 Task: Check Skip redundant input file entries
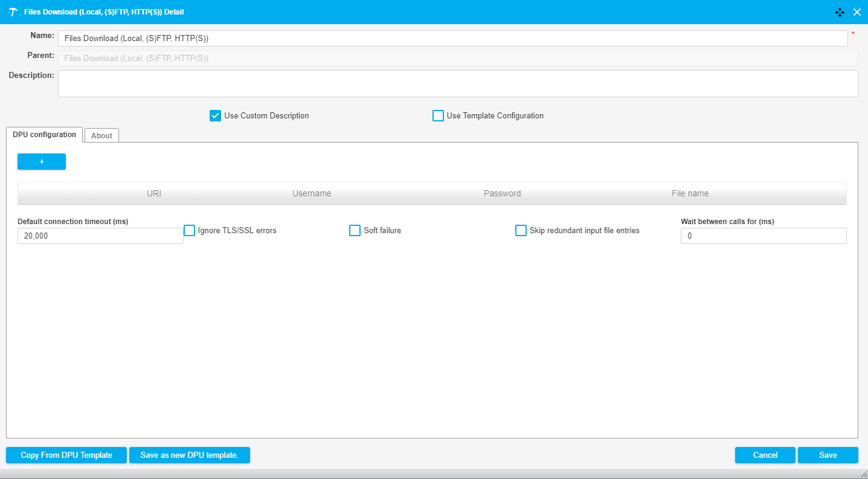(521, 231)
